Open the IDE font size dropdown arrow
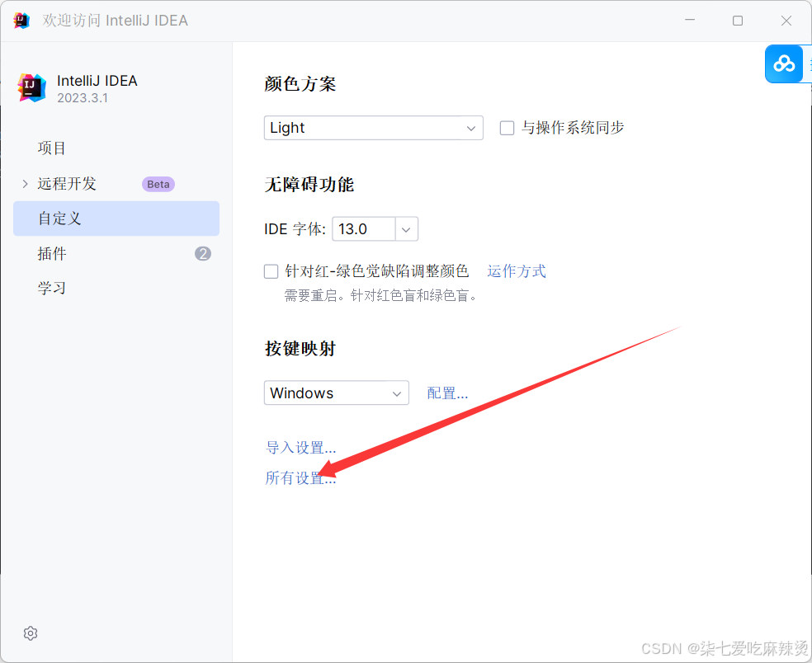 (x=407, y=229)
